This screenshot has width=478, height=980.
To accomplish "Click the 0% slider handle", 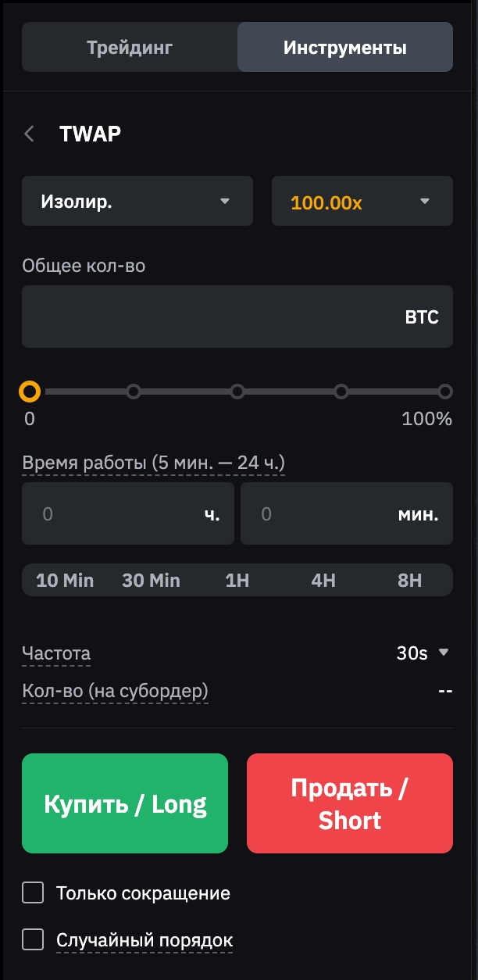I will pyautogui.click(x=30, y=391).
